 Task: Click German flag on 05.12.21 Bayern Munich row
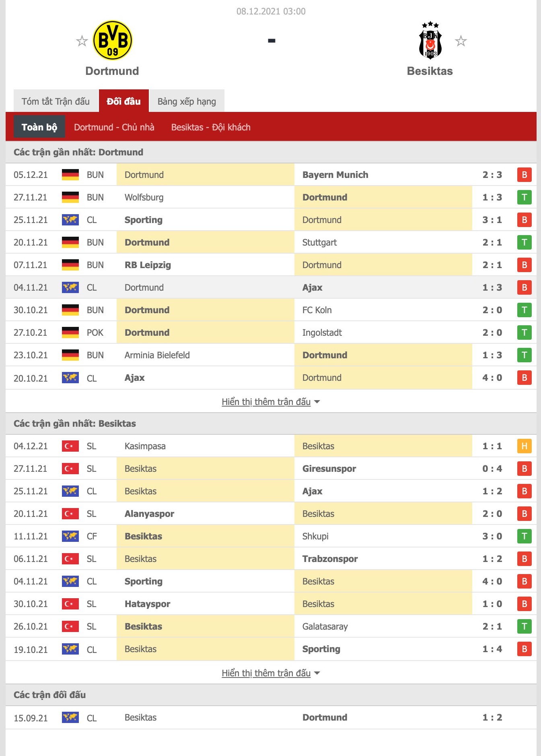(70, 175)
